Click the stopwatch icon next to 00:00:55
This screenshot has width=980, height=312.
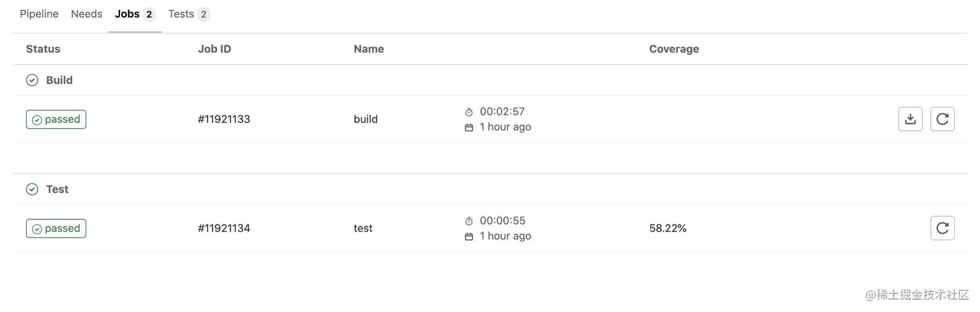click(x=469, y=221)
